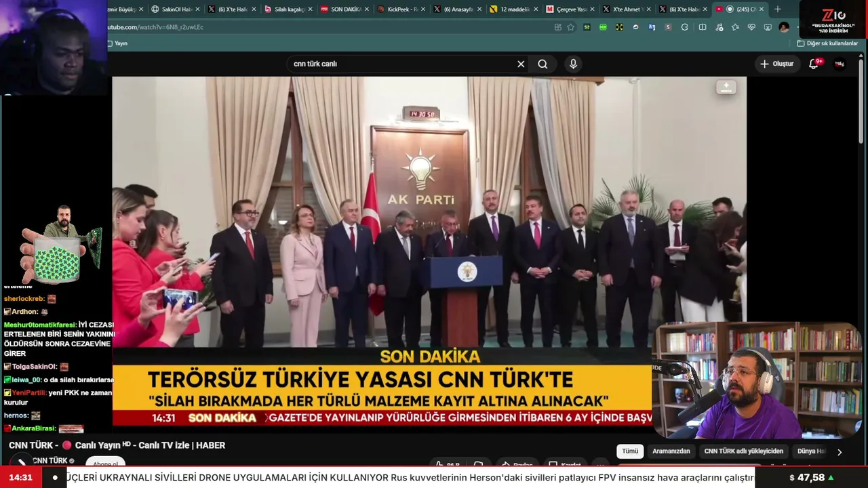Clear the YouTube search box text
Screen dimensions: 868x488
click(x=521, y=64)
